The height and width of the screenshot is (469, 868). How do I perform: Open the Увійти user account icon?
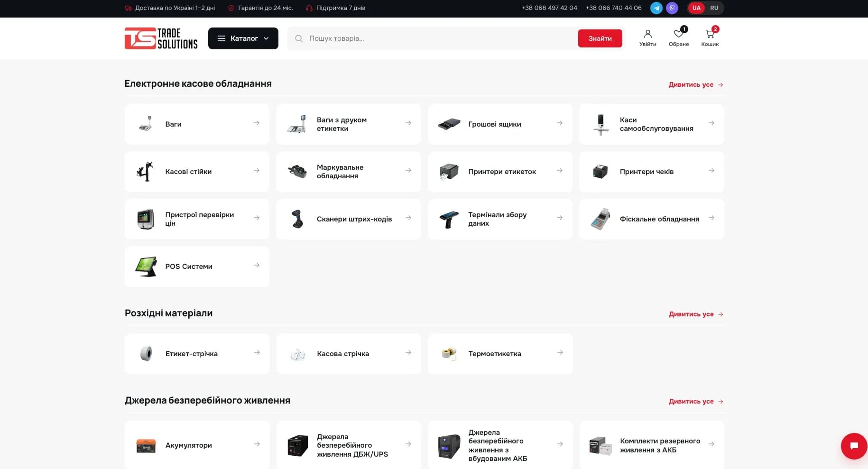tap(648, 38)
